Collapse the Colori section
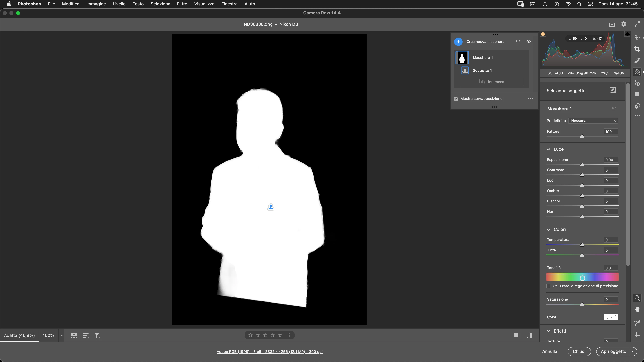Screen dimensions: 644x362 pyautogui.click(x=549, y=229)
